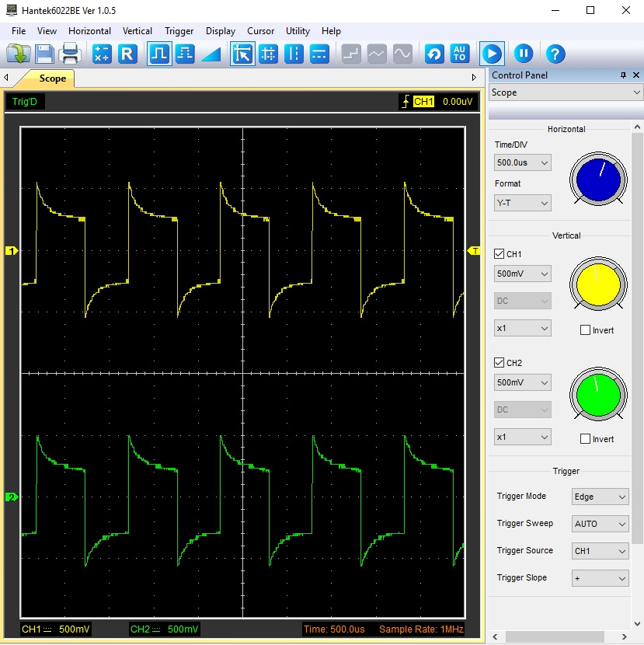Open the Trigger menu

click(x=179, y=31)
